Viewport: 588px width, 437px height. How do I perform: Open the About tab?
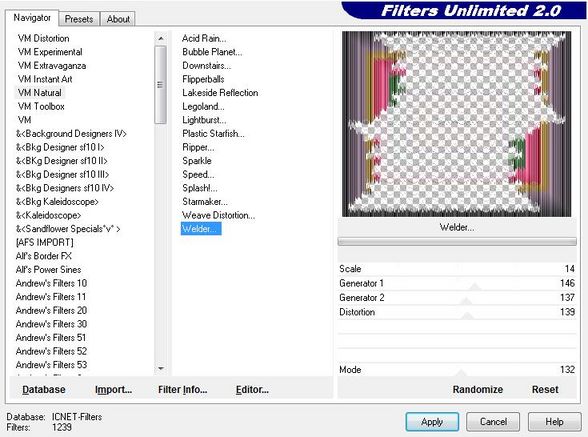click(x=118, y=19)
